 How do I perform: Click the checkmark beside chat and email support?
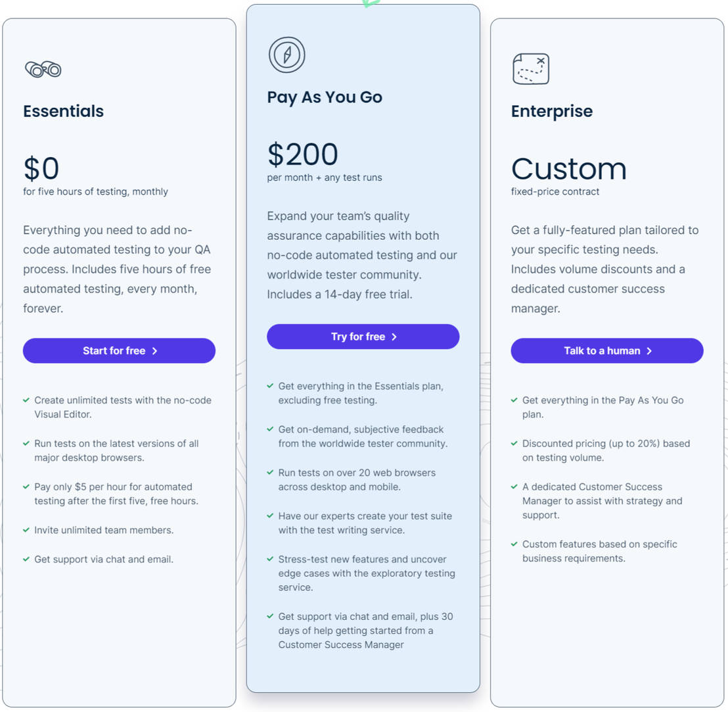click(26, 559)
